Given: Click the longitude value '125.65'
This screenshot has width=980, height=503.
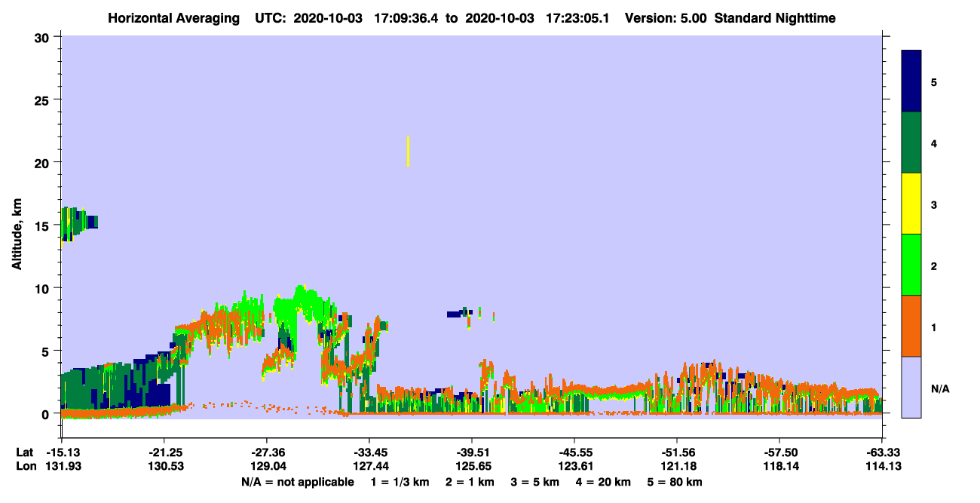Looking at the screenshot, I should click(473, 466).
